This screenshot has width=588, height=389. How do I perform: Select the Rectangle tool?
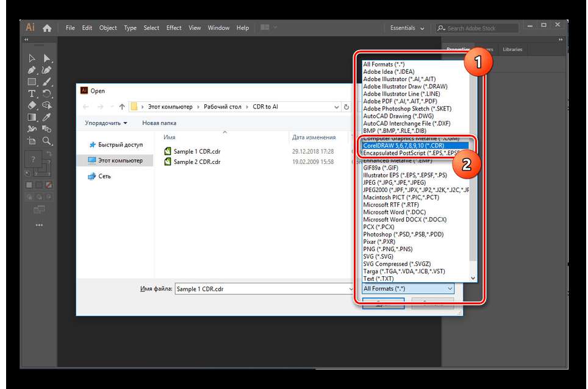click(x=32, y=82)
